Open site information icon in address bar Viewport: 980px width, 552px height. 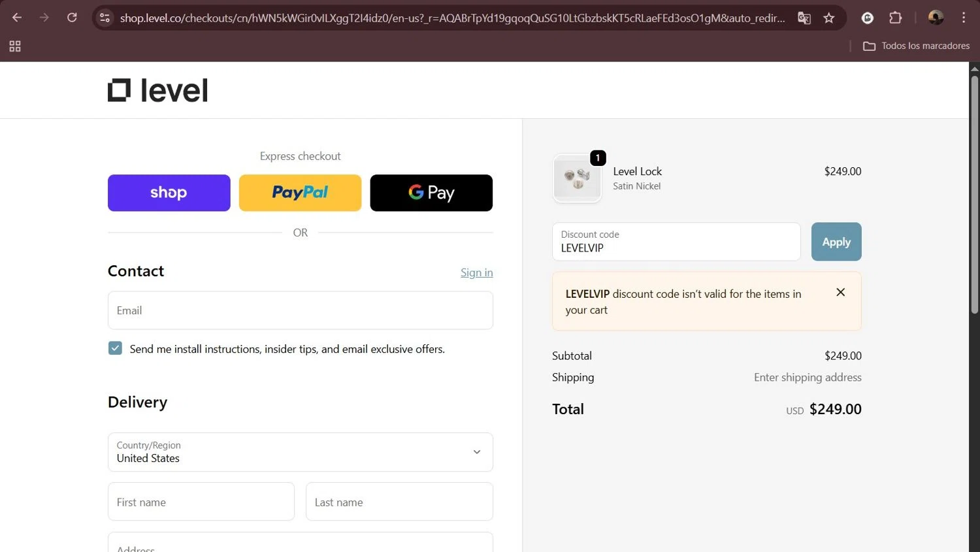[105, 18]
